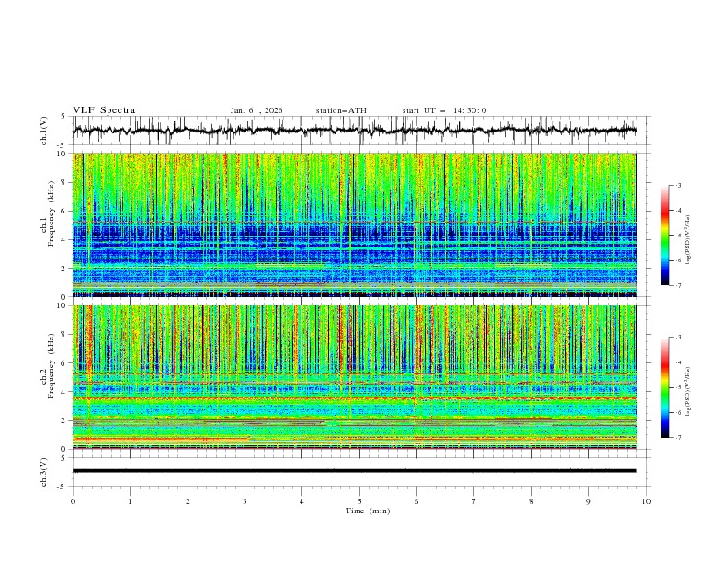
Task: Click the "-3" tick on ch.1 colorbar
Action: click(x=678, y=185)
